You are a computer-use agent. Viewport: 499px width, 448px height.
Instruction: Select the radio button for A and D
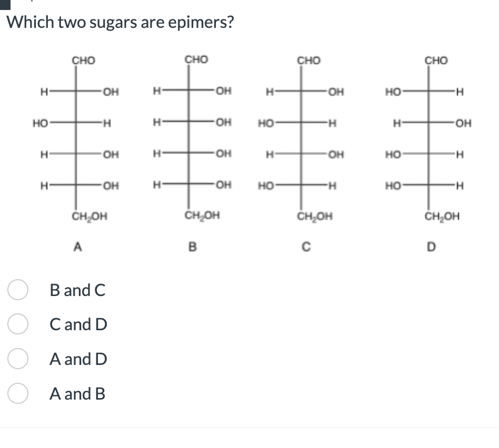point(17,359)
